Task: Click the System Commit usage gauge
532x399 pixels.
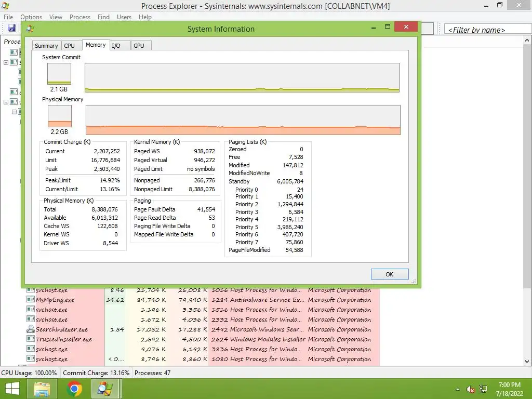Action: [x=59, y=74]
